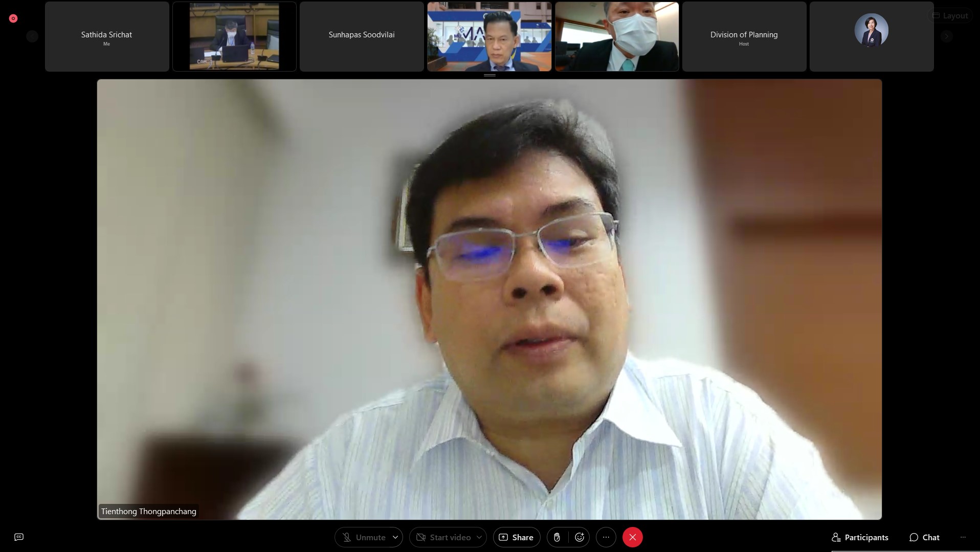
Task: Click the red leave meeting button
Action: (633, 537)
